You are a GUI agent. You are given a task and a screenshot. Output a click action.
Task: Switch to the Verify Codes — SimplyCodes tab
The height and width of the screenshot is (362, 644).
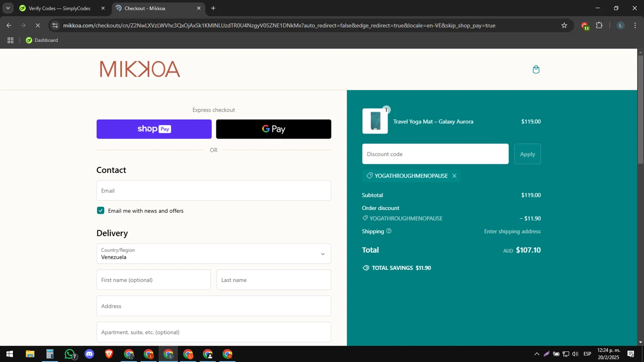coord(59,8)
